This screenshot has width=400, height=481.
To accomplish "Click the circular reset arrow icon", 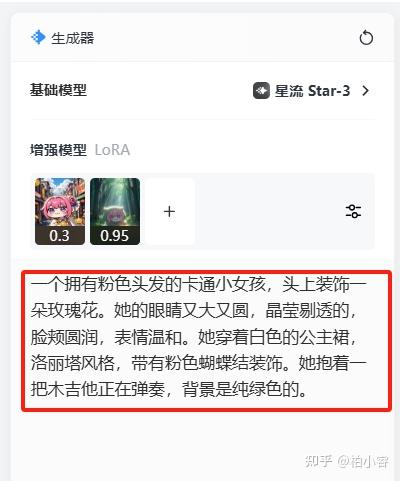I will (x=366, y=37).
